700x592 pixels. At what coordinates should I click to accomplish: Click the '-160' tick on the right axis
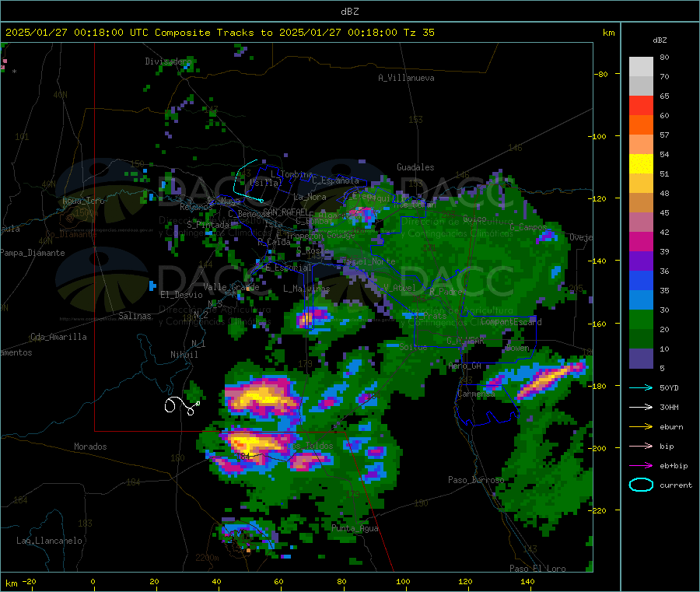click(x=597, y=324)
